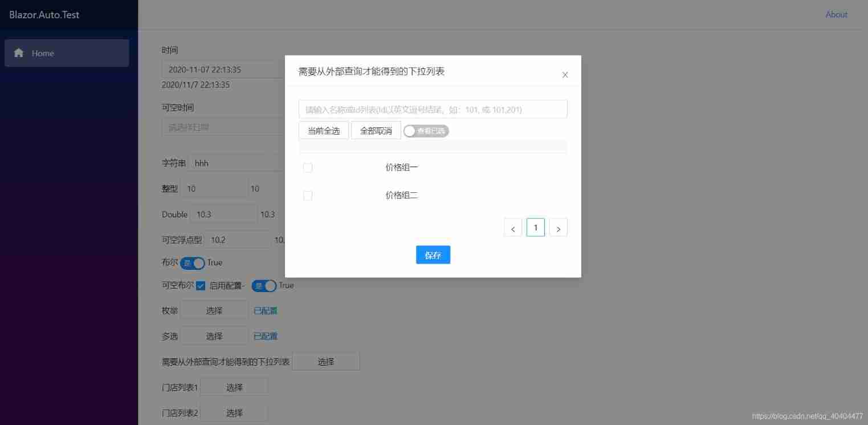Uncheck the 可空布尔 checkbox

click(201, 286)
